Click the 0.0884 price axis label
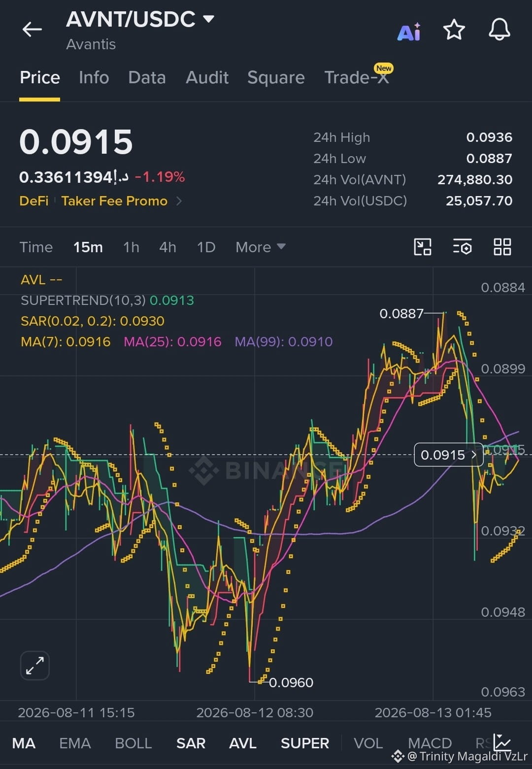Screen dimensions: 532x769 (x=503, y=288)
